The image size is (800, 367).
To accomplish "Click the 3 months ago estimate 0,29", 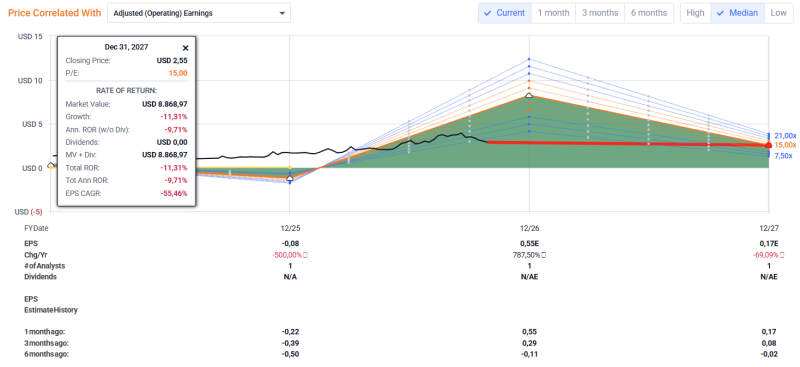I will click(x=529, y=343).
